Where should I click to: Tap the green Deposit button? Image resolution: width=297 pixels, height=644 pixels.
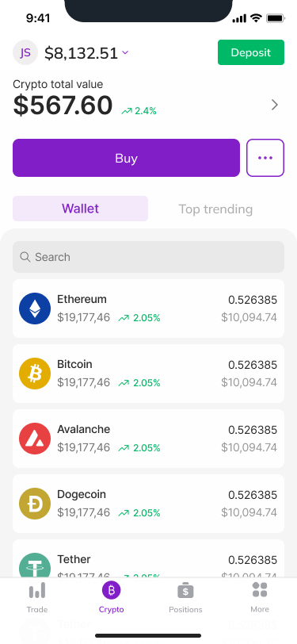(x=250, y=52)
